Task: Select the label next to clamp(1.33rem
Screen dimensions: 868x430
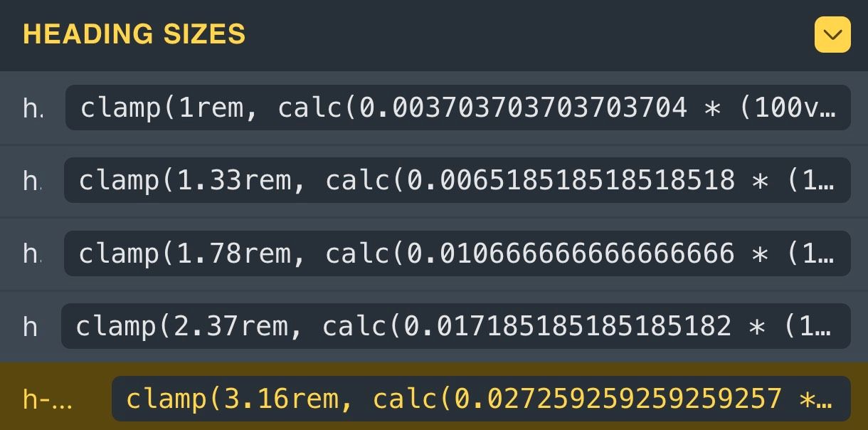Action: click(32, 182)
